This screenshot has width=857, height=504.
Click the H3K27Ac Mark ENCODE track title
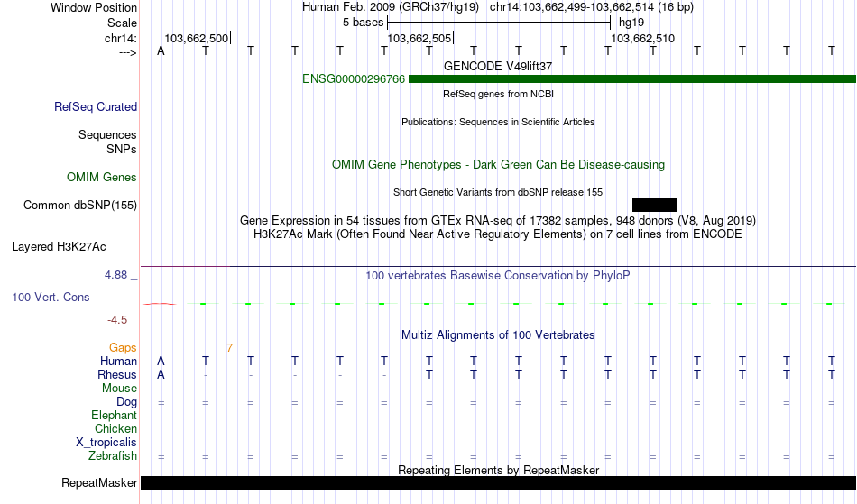[498, 234]
